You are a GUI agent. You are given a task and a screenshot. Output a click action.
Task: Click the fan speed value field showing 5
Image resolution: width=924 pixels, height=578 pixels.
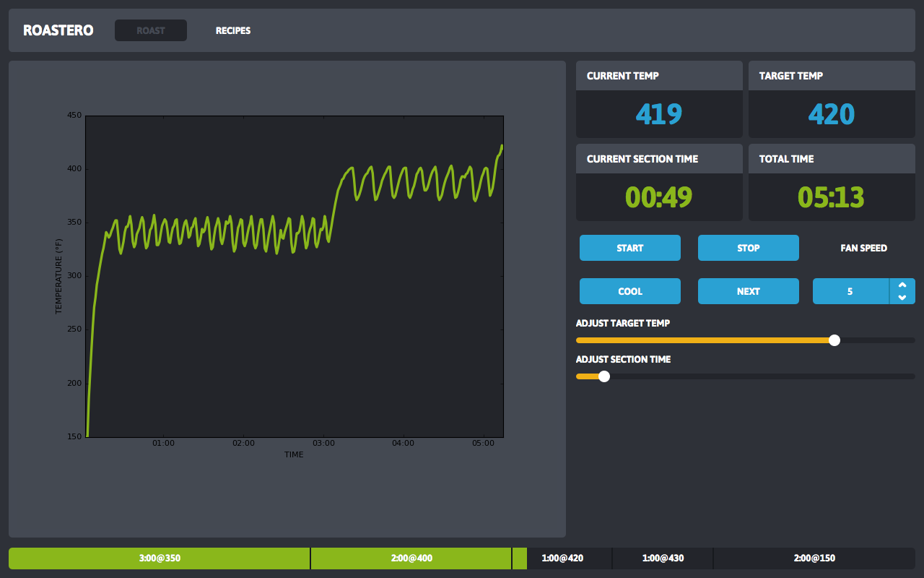pyautogui.click(x=851, y=291)
